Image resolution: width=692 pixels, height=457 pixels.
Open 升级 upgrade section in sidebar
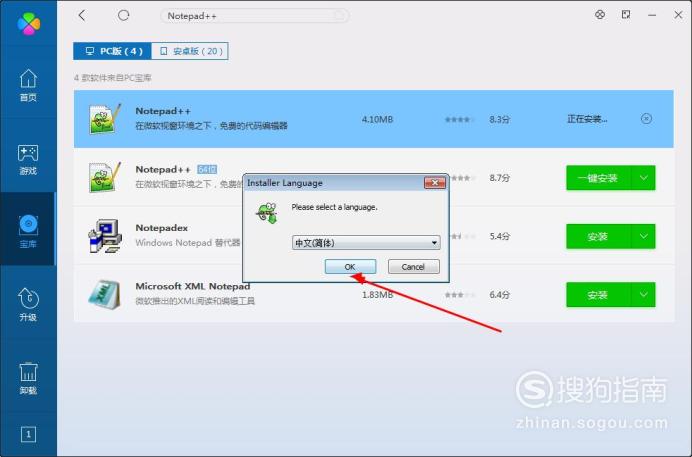pyautogui.click(x=28, y=304)
